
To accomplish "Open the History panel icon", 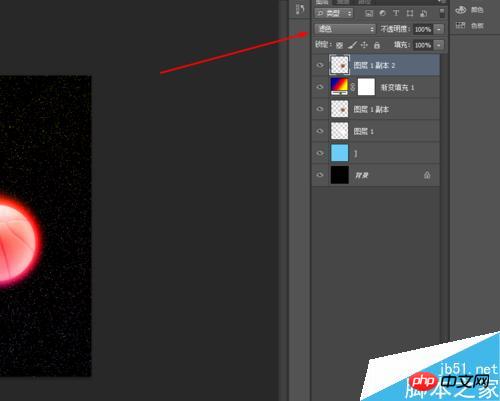I will [300, 9].
